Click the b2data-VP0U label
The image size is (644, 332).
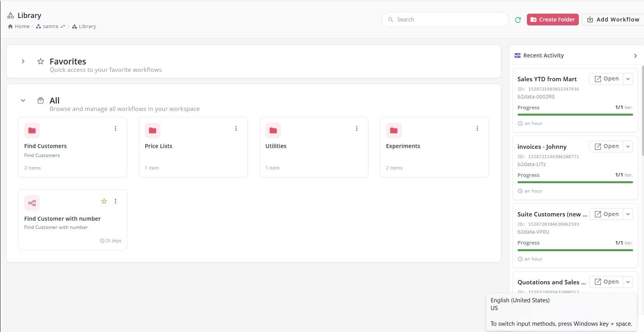click(x=533, y=232)
